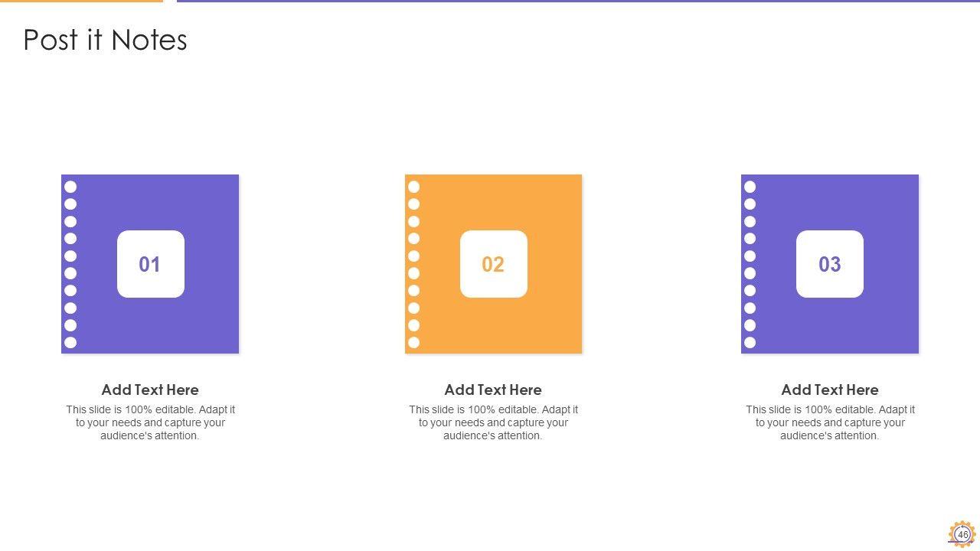Select the white 02 number badge

(x=493, y=264)
